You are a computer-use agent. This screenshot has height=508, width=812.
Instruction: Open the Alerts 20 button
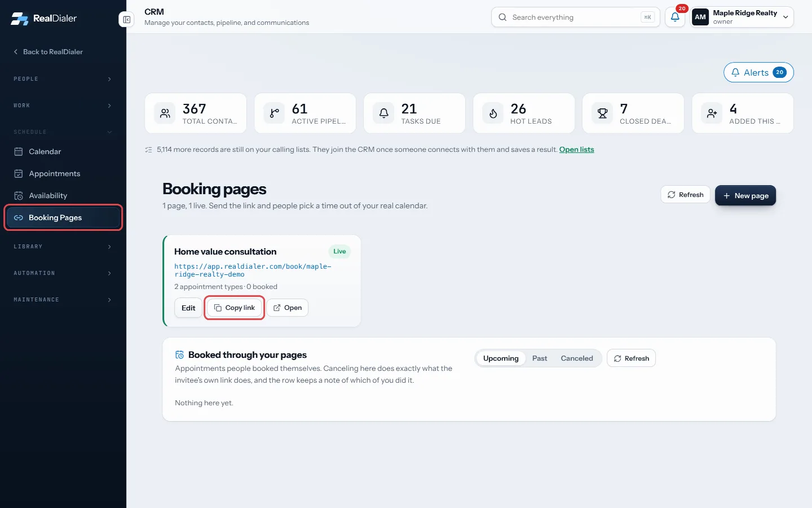(x=758, y=72)
